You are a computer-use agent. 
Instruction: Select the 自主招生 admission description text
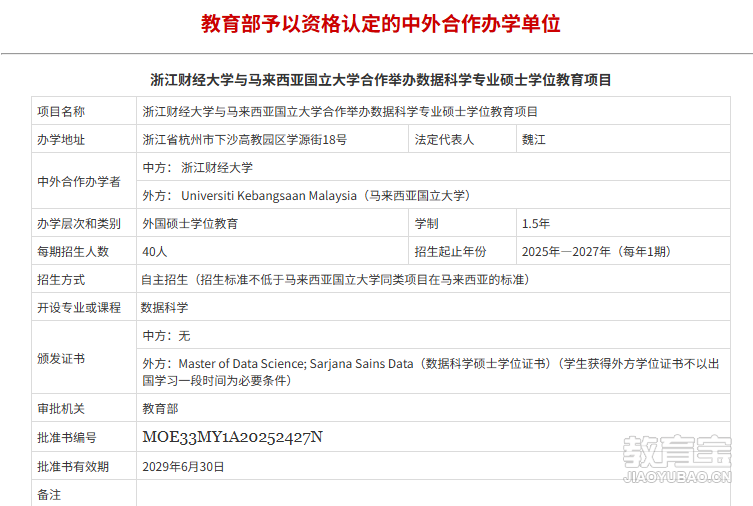(335, 279)
